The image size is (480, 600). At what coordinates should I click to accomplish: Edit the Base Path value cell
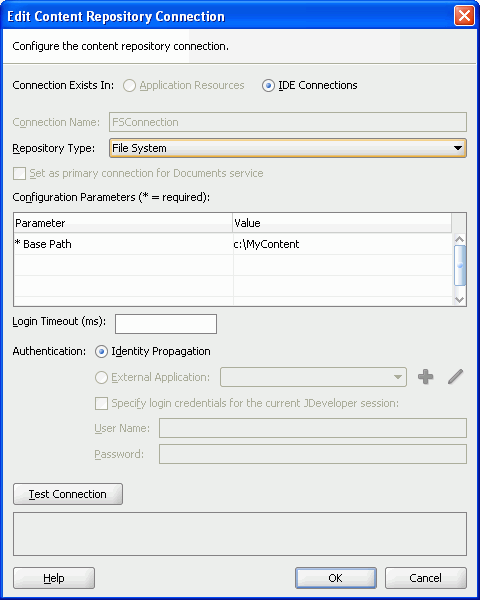[x=342, y=244]
